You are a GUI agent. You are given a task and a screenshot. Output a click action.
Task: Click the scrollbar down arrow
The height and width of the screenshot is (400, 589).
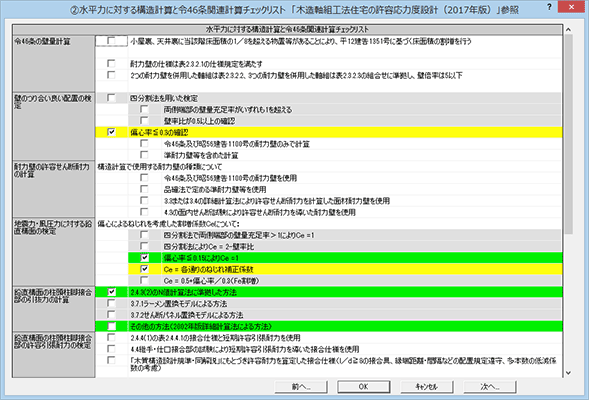[568, 373]
